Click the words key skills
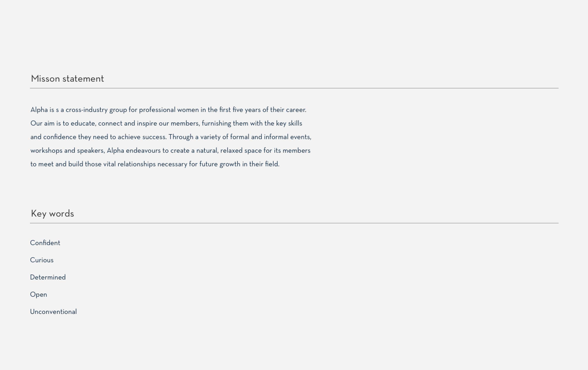 click(289, 123)
